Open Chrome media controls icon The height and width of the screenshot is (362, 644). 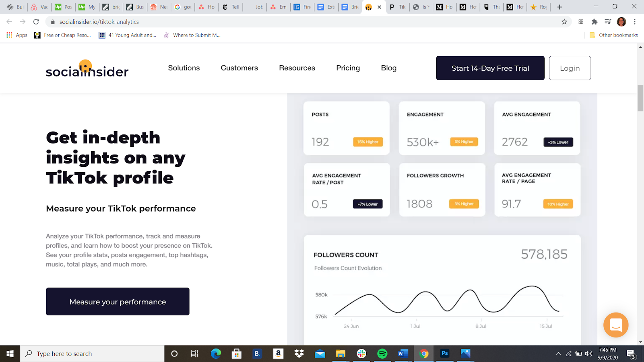[x=608, y=22]
